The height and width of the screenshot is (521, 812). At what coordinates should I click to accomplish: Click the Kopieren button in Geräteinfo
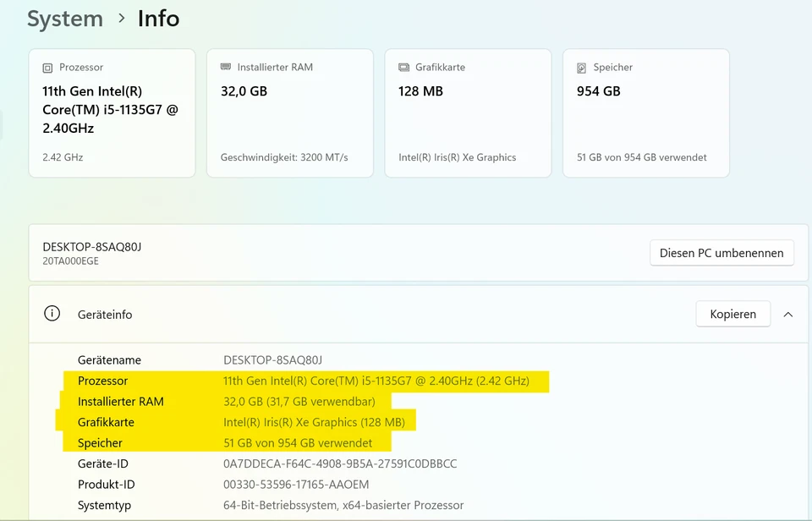pos(732,315)
